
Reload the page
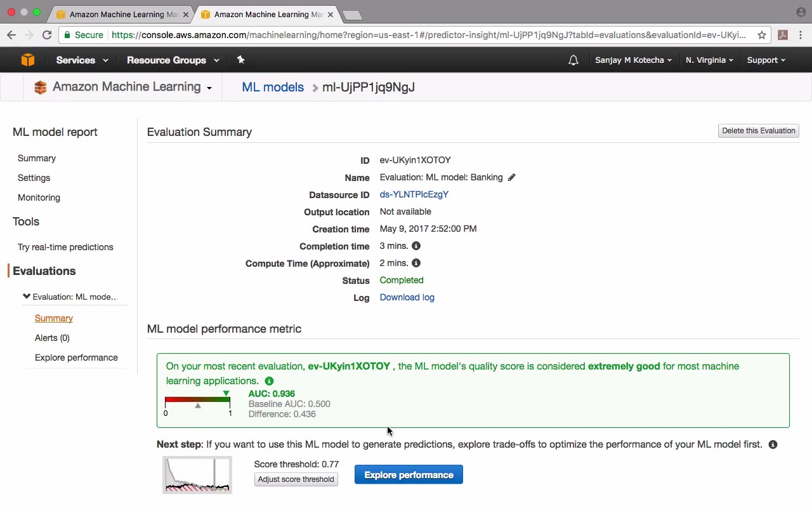coord(47,35)
